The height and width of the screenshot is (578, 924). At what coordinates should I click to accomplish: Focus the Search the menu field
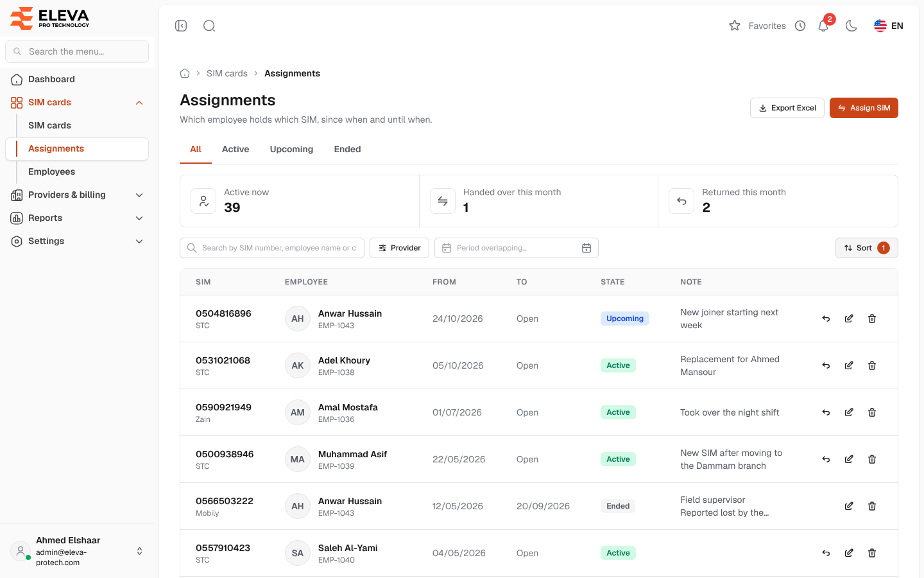[77, 51]
